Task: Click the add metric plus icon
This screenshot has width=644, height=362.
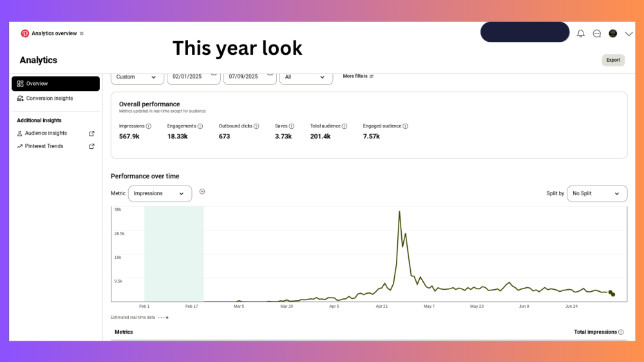Action: pyautogui.click(x=202, y=191)
